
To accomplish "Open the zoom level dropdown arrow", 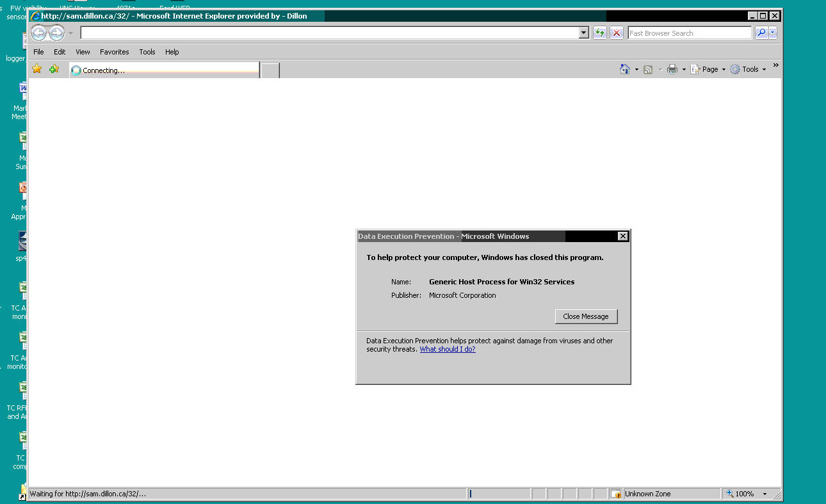I will pyautogui.click(x=766, y=493).
